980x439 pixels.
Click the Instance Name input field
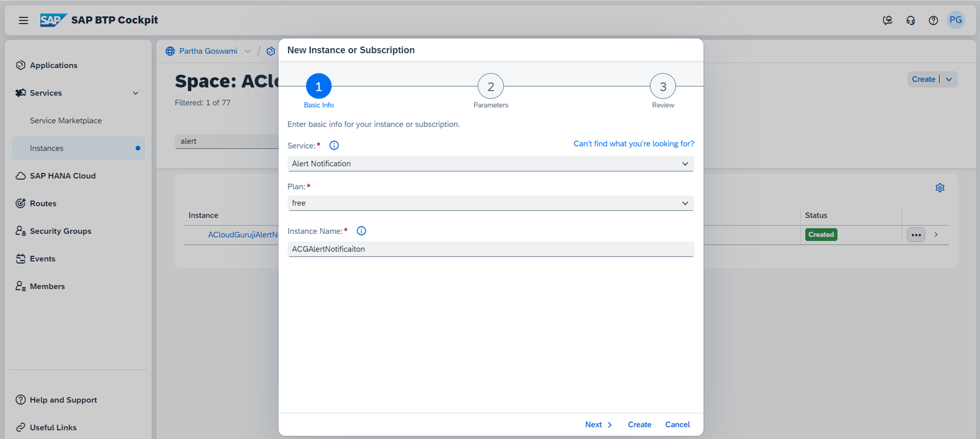click(x=490, y=249)
